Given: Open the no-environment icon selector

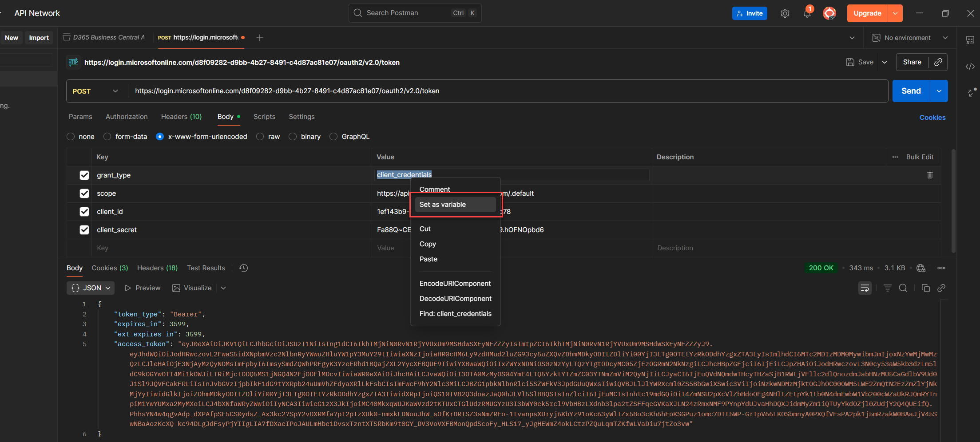Looking at the screenshot, I should coord(876,38).
